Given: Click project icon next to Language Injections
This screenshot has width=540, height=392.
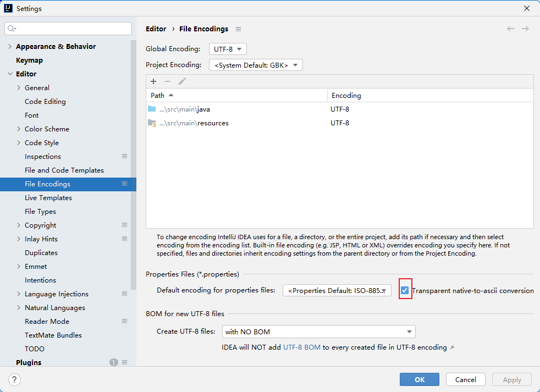Looking at the screenshot, I should coord(125,294).
